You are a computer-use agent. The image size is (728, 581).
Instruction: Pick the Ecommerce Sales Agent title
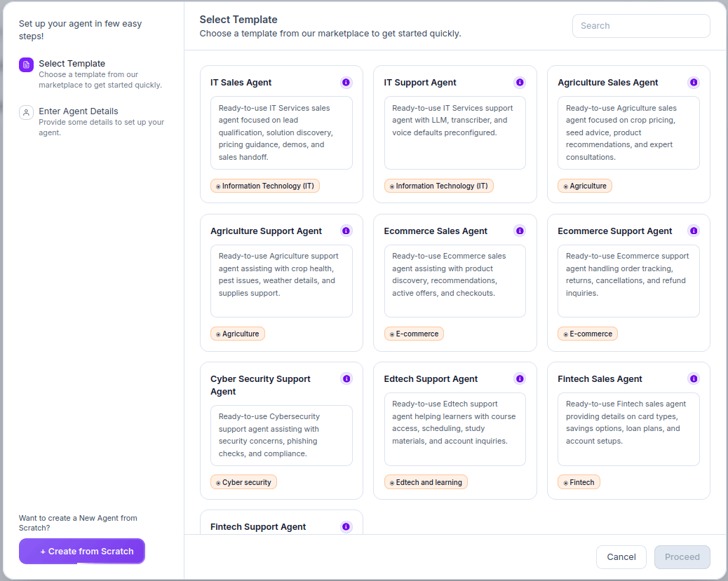(x=436, y=231)
